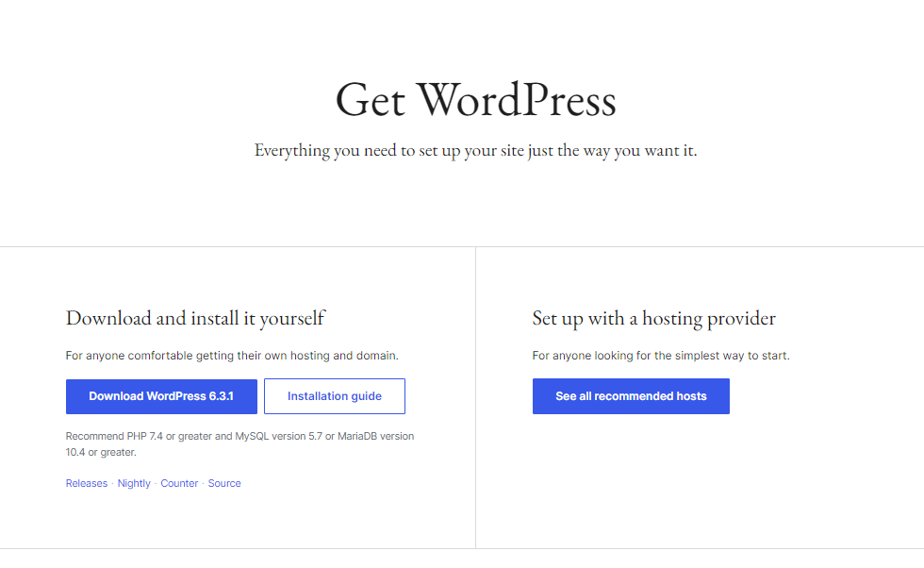
Task: Open the Counter link
Action: click(179, 483)
